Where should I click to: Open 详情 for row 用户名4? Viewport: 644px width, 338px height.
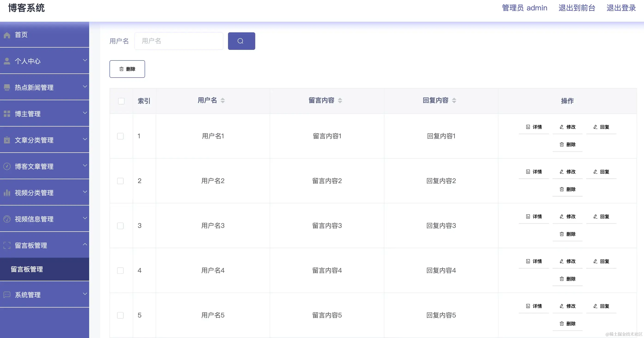(534, 261)
